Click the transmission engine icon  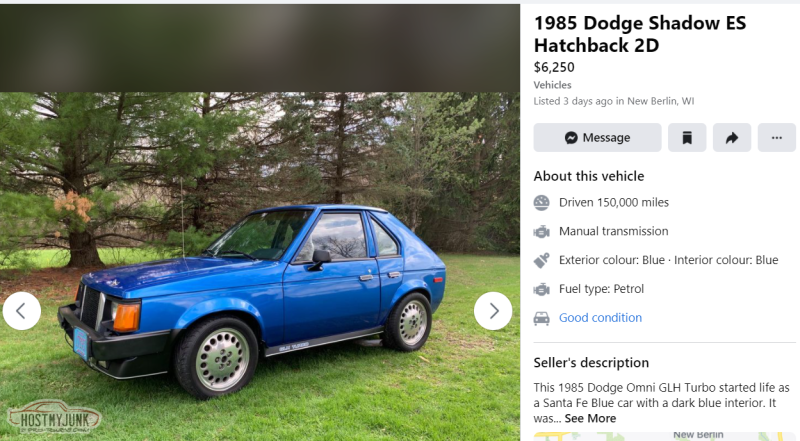541,232
